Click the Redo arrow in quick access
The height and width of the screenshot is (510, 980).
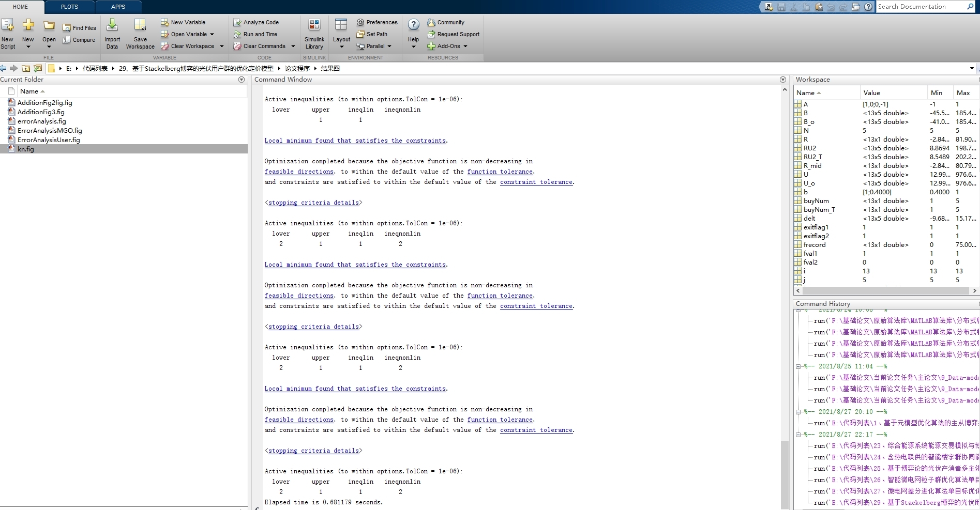(x=843, y=7)
